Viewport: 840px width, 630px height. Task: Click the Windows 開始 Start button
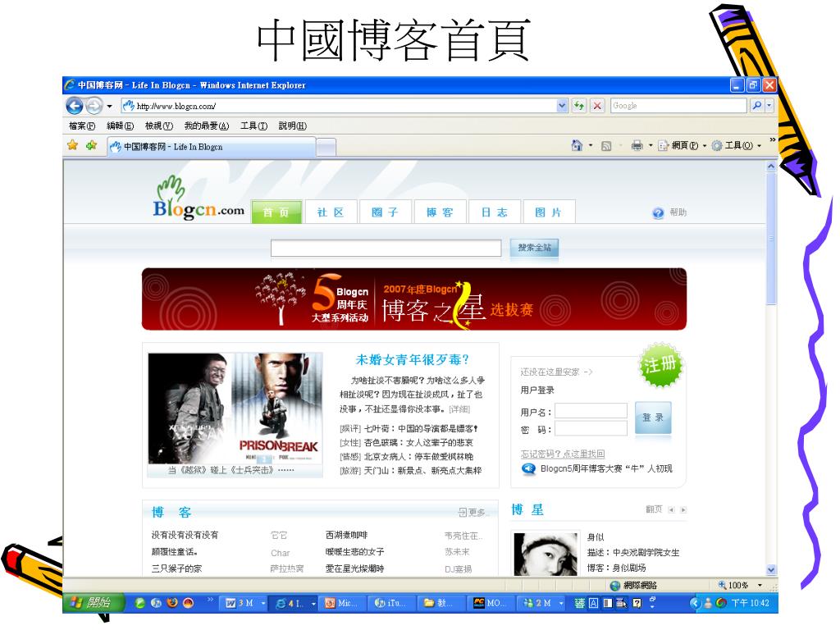click(x=94, y=603)
